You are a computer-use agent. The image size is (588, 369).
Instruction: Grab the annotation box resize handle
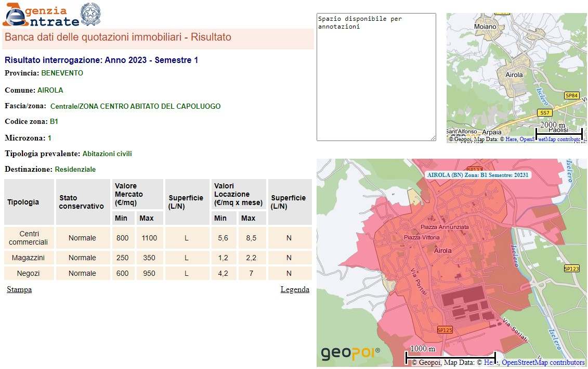coord(433,138)
